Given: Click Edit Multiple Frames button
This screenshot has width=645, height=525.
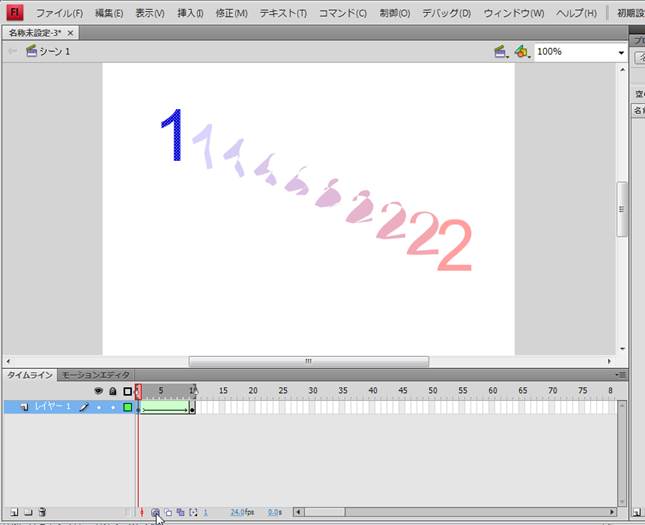Looking at the screenshot, I should point(180,512).
